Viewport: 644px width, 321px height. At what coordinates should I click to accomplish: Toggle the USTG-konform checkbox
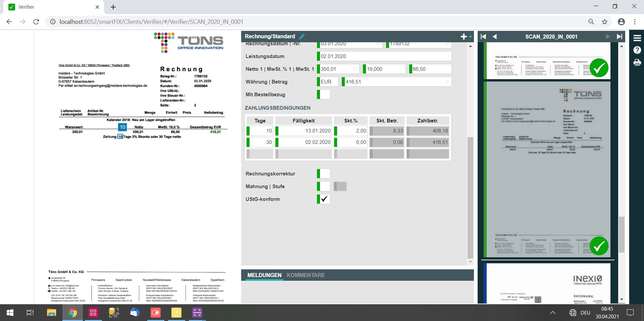click(x=324, y=199)
